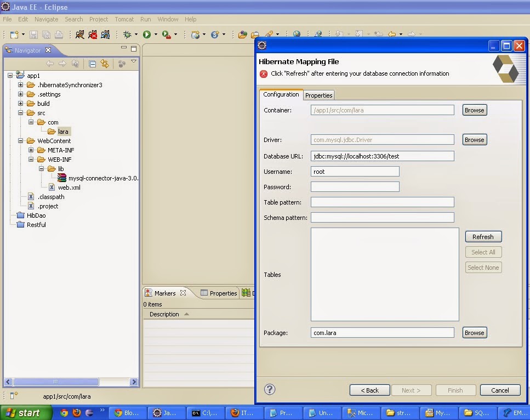Image resolution: width=530 pixels, height=420 pixels.
Task: Collapse the WebContent folder
Action: coord(21,141)
